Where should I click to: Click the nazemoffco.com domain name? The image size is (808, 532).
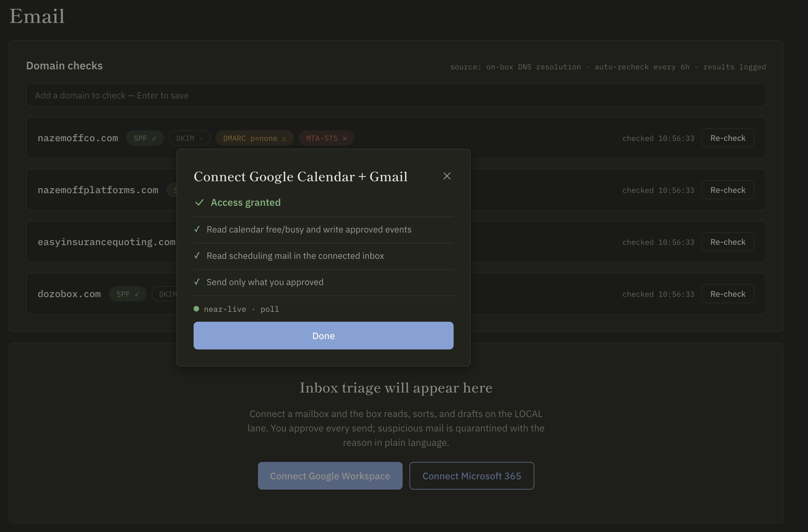click(x=78, y=138)
